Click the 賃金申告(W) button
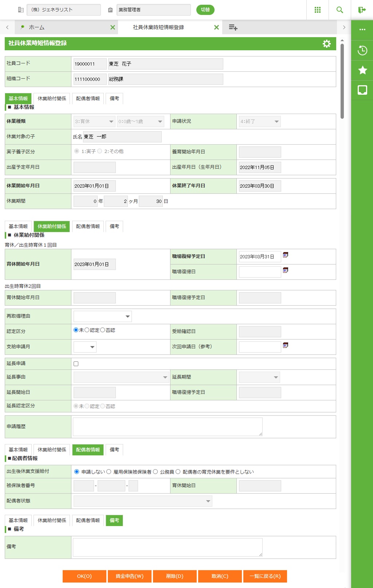The image size is (373, 588). click(130, 576)
